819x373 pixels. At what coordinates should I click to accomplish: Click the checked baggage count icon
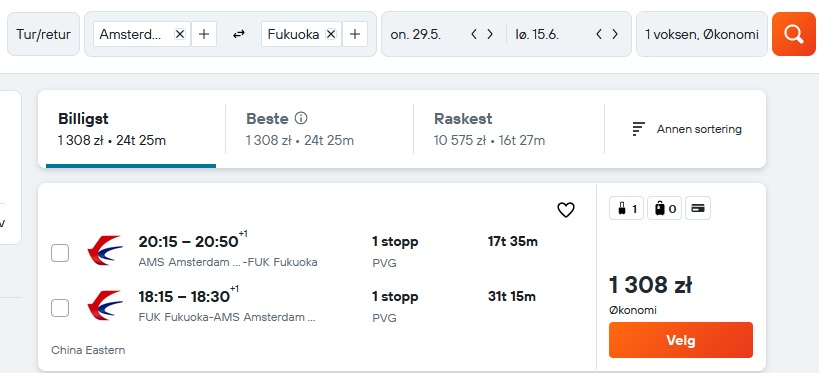pyautogui.click(x=664, y=208)
